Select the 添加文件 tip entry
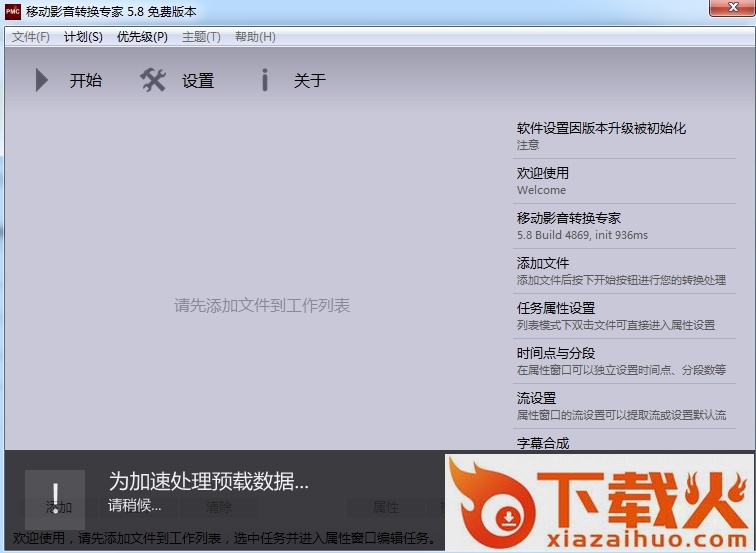756x553 pixels. coord(624,271)
